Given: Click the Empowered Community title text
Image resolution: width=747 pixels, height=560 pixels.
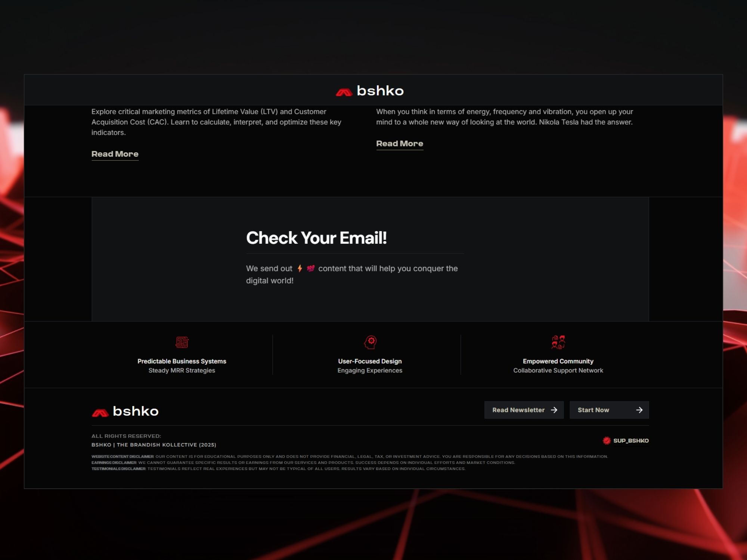Looking at the screenshot, I should coord(558,361).
